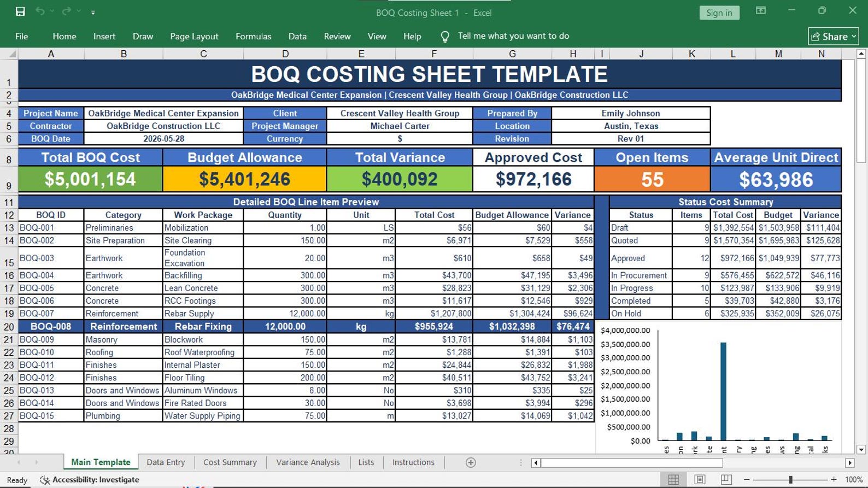The width and height of the screenshot is (868, 488).
Task: Switch to the Lists sheet tab
Action: point(366,462)
